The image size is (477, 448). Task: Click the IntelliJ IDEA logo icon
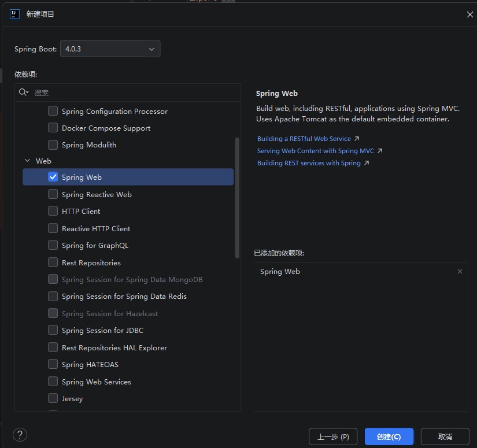point(14,14)
